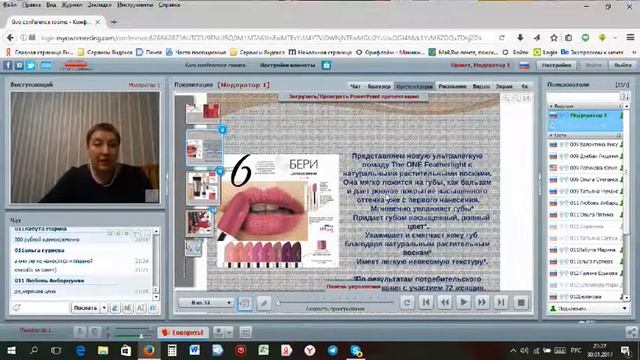Image resolution: width=640 pixels, height=360 pixels.
Task: Stop the presentation playback
Action: tap(521, 302)
